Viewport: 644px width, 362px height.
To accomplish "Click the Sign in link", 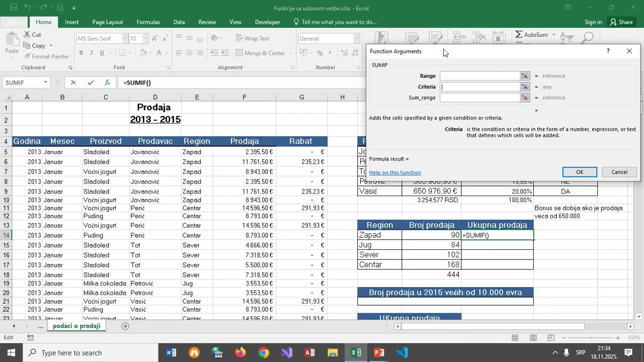I will [x=593, y=22].
